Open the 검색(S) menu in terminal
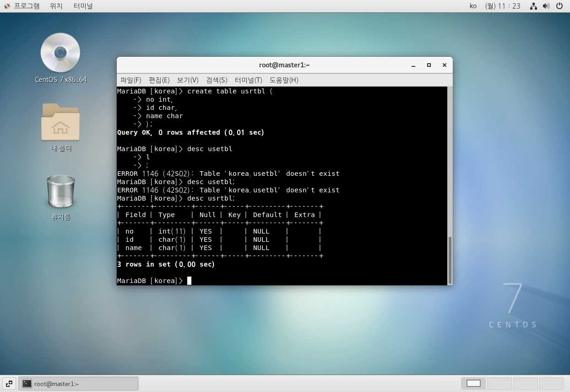Screen dimensions: 570x392 click(217, 80)
